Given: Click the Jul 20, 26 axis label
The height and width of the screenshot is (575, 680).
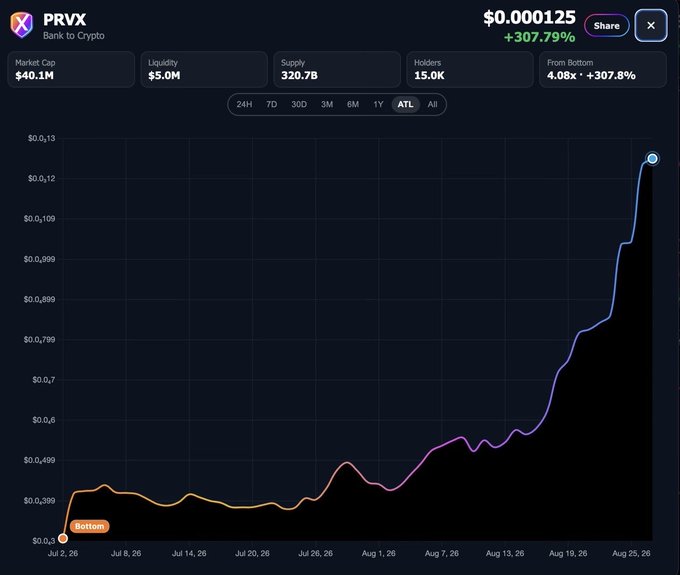Looking at the screenshot, I should tap(252, 553).
